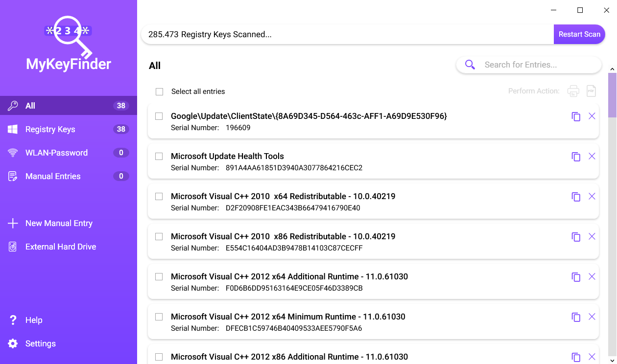The image size is (617, 364).
Task: Click the Microsoft Update Health Tools title
Action: click(227, 156)
